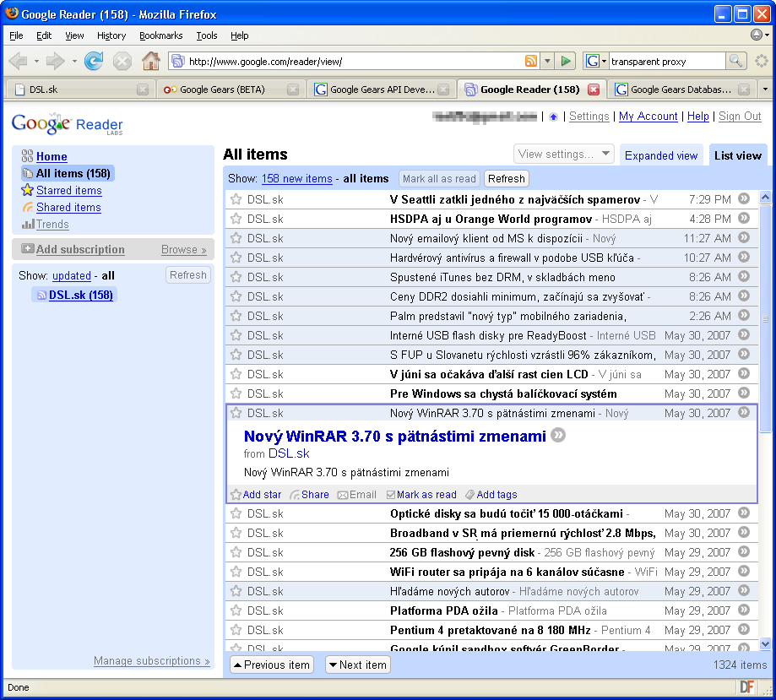776x700 pixels.
Task: Star the HSDPA aj u Orange World item
Action: (236, 219)
